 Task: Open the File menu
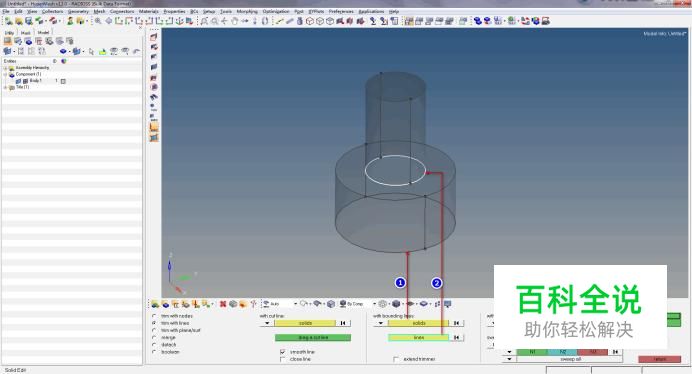(6, 11)
